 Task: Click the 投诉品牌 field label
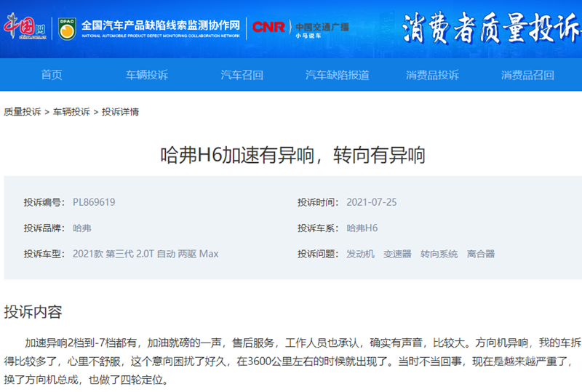[44, 228]
